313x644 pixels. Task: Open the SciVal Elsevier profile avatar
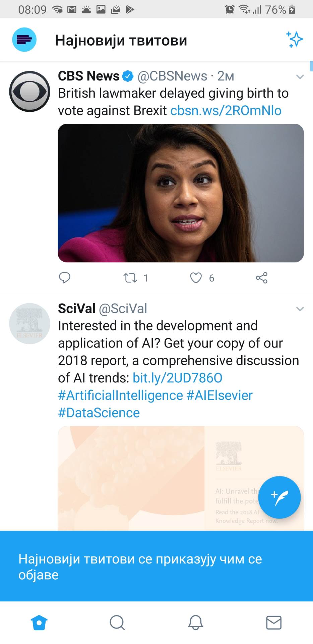tap(29, 324)
